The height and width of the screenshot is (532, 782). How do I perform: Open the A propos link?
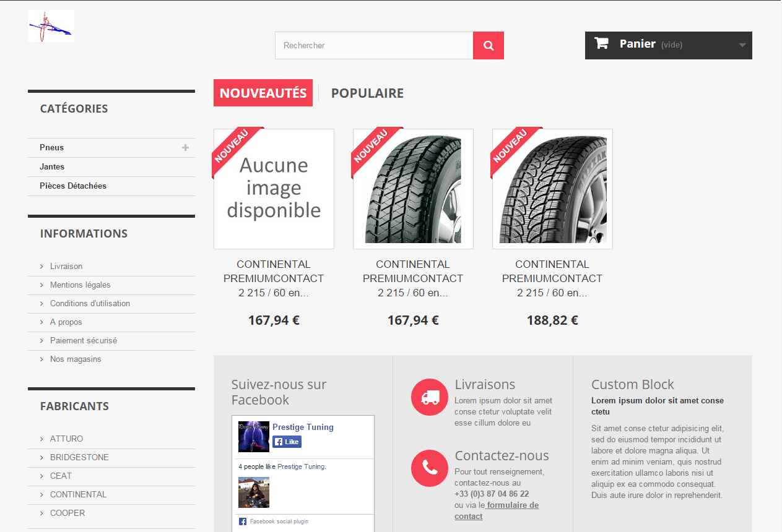(x=66, y=322)
